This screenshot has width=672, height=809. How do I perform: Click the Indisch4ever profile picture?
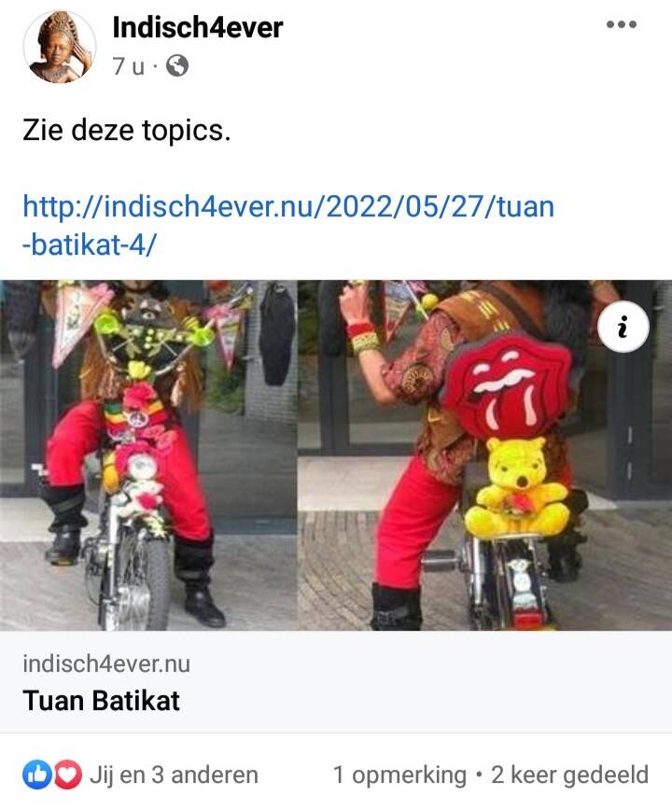click(60, 47)
